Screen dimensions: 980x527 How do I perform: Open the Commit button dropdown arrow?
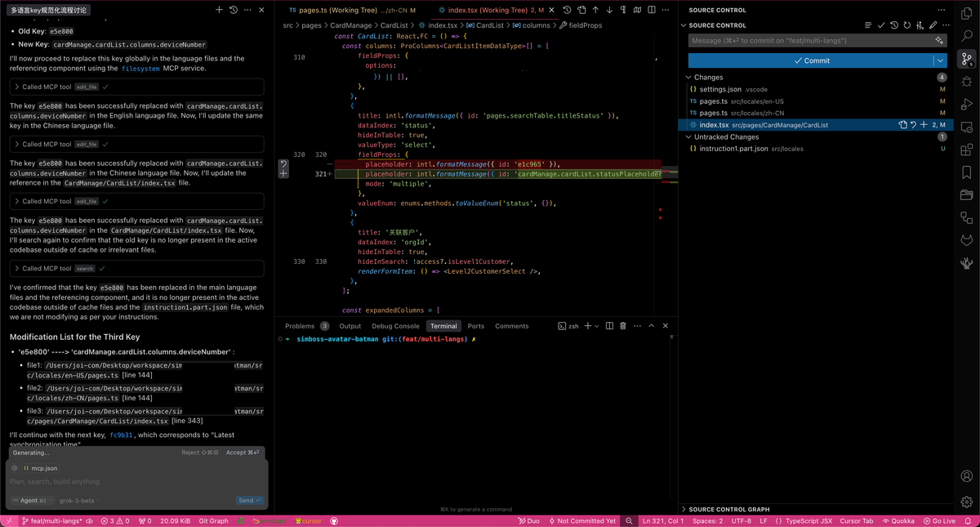(940, 60)
